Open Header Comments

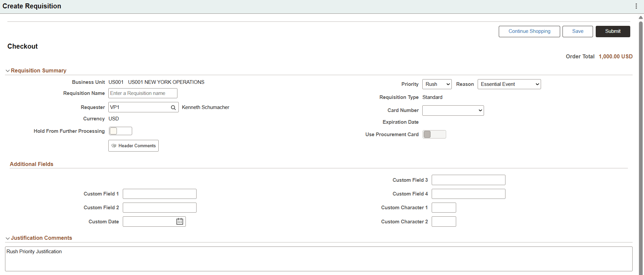tap(133, 146)
